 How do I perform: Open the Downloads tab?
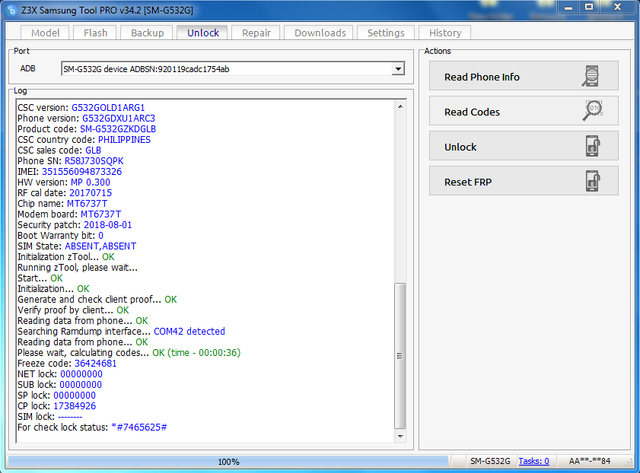click(x=320, y=33)
